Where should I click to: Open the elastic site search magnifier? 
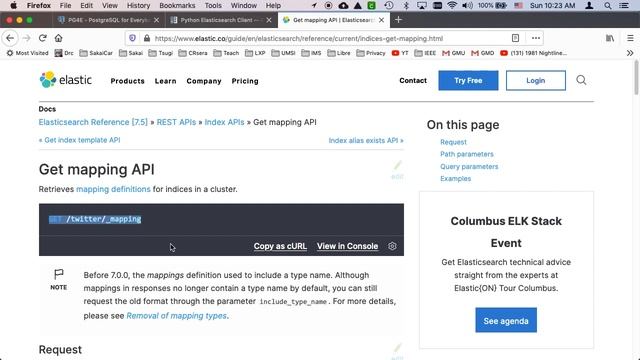[x=581, y=80]
